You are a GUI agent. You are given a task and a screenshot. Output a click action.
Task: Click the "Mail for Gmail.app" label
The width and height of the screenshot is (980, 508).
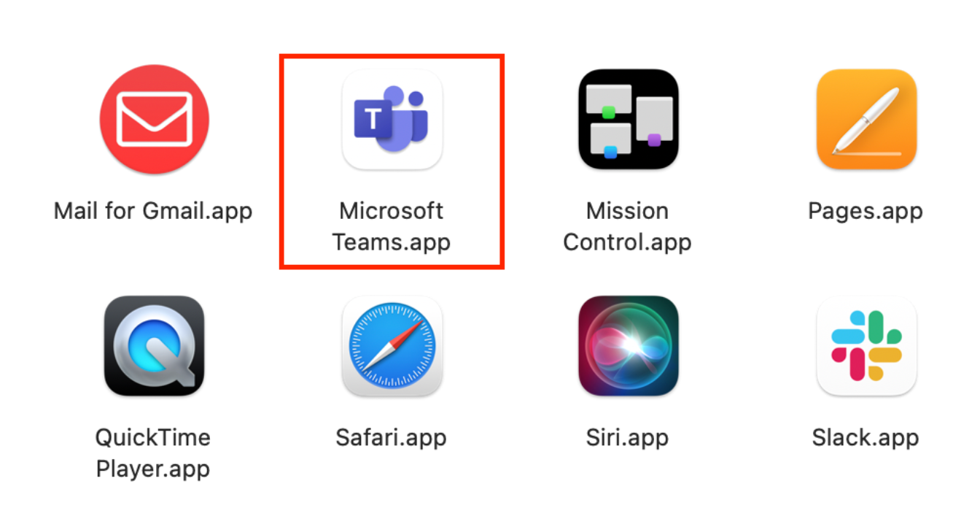coord(153,211)
